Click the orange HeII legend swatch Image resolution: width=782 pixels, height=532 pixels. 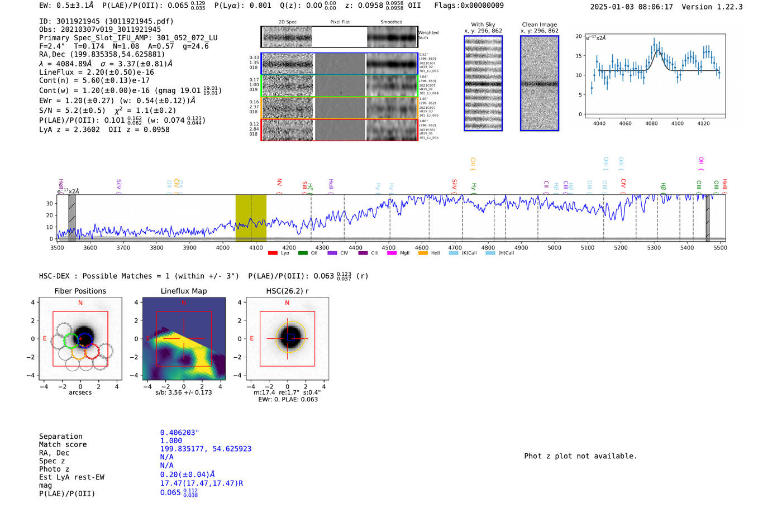pos(423,253)
